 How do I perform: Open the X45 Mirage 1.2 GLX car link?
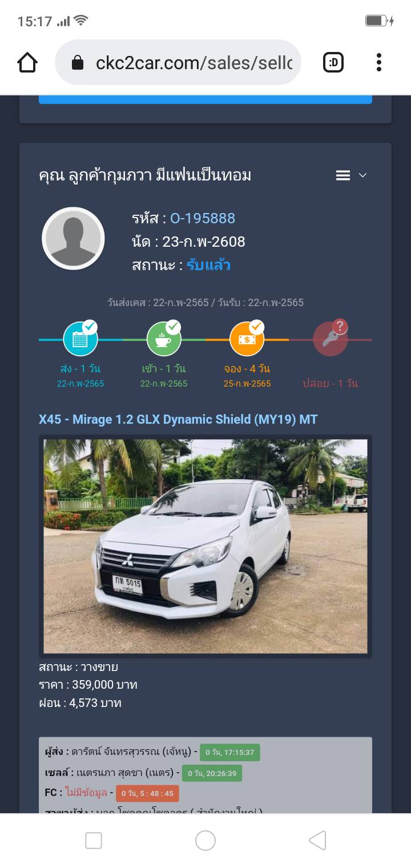[178, 419]
